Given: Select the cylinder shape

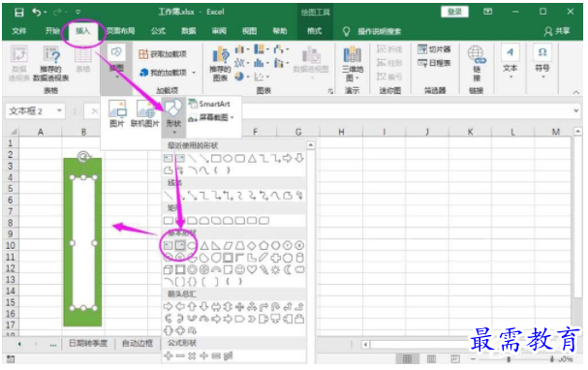Looking at the screenshot, I should (299, 258).
